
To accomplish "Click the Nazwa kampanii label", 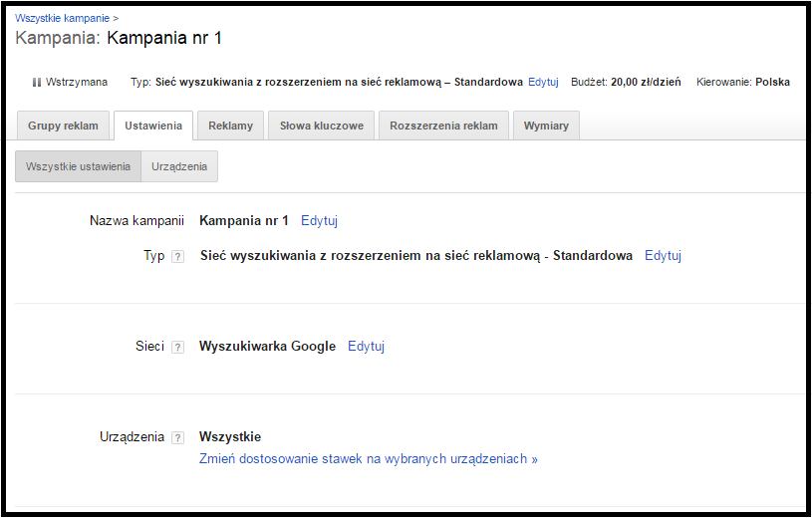I will tap(136, 221).
